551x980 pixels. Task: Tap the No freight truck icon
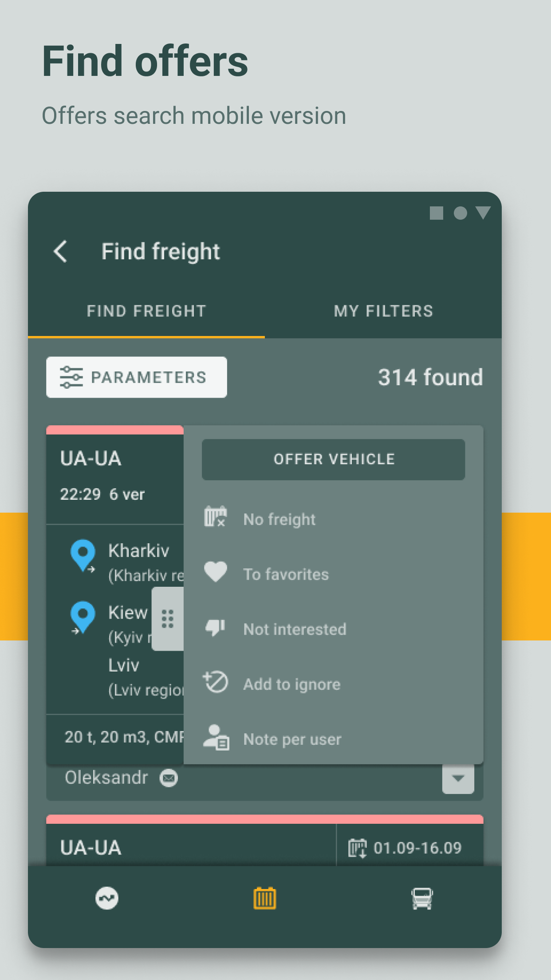coord(216,517)
